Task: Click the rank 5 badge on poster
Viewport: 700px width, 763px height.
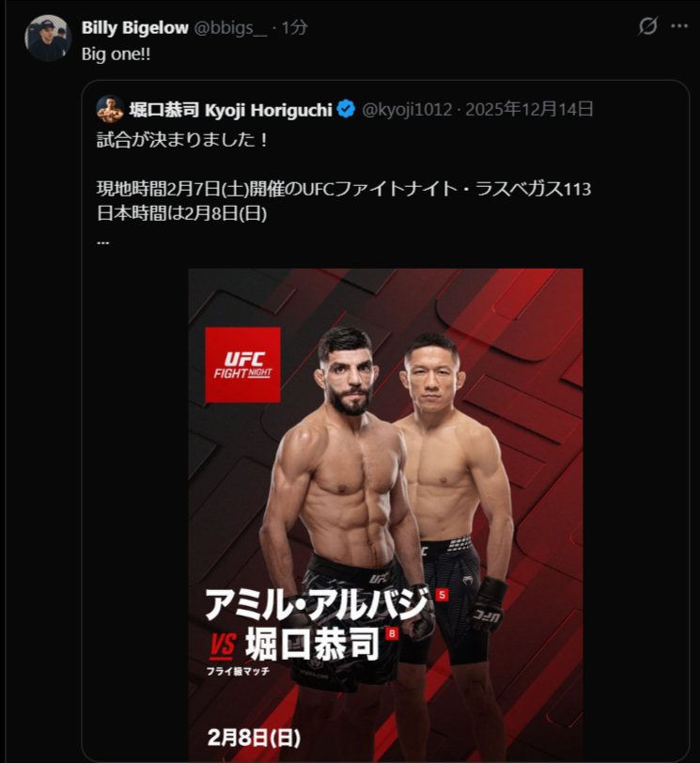Action: 443,594
